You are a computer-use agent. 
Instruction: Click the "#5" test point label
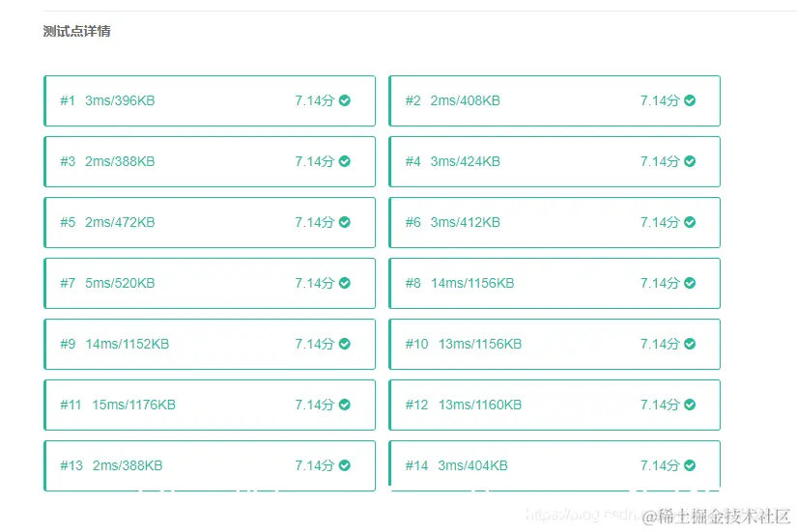coord(68,222)
